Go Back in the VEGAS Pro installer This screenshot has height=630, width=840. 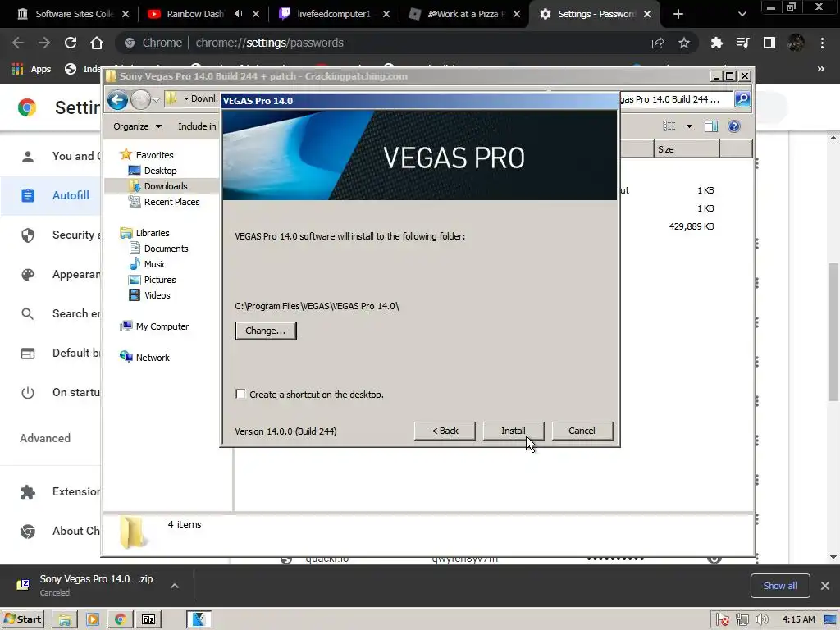(x=445, y=431)
